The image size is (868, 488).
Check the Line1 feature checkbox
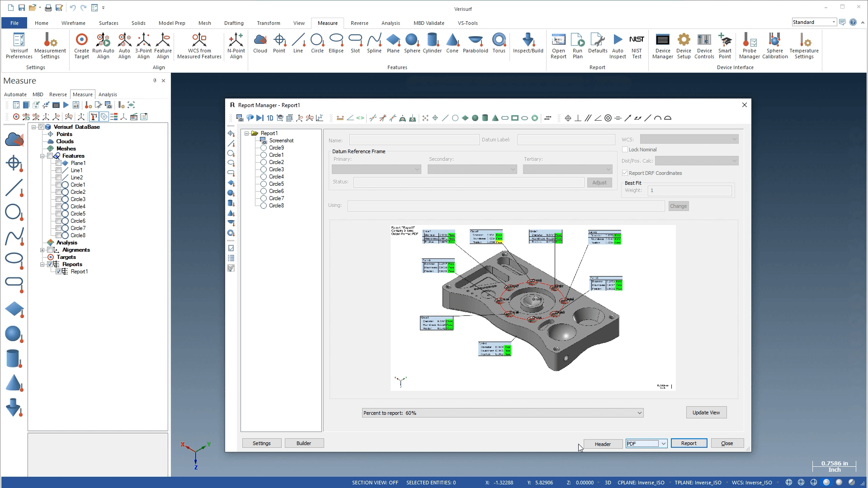pos(58,170)
